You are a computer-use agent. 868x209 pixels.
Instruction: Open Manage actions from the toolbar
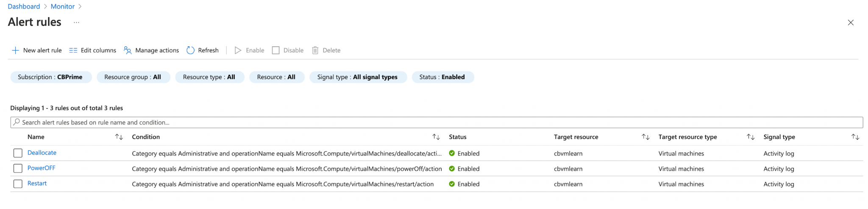(x=151, y=51)
